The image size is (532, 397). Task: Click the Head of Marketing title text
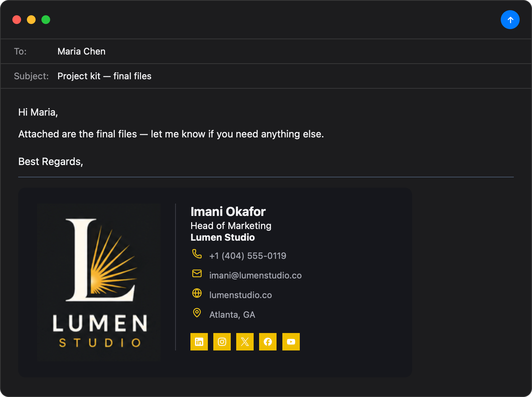click(231, 226)
